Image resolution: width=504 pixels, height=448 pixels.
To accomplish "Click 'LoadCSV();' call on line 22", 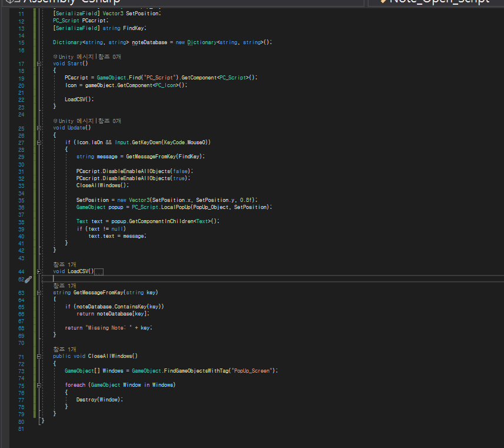I will tap(79, 99).
